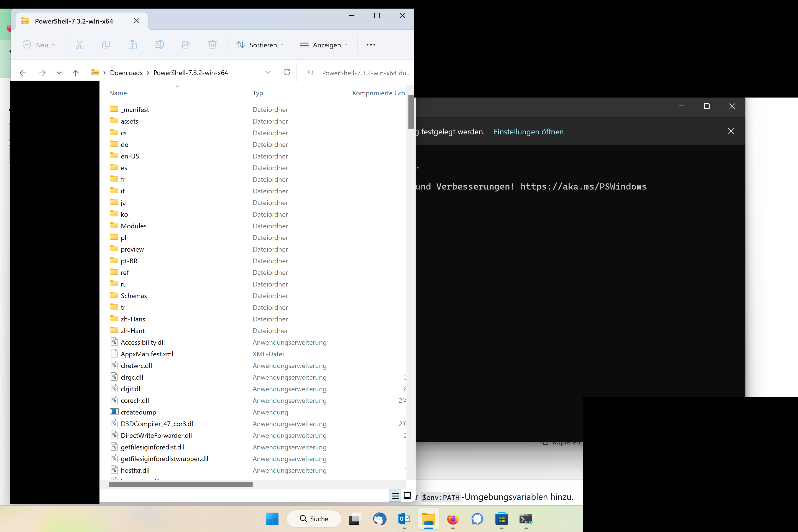Open Task View from taskbar
798x532 pixels.
coord(355,519)
